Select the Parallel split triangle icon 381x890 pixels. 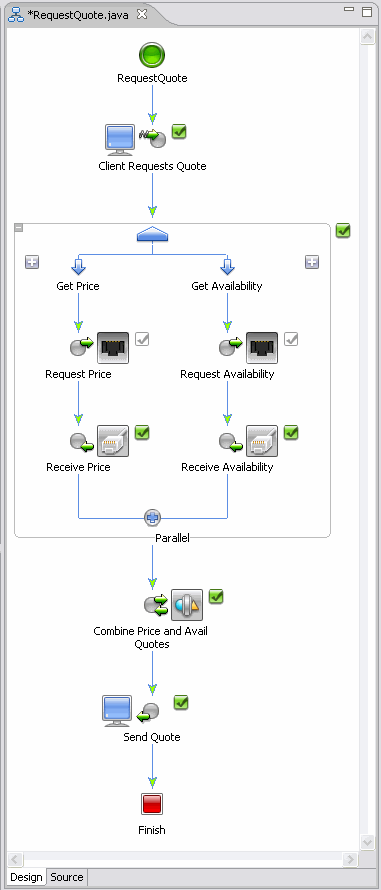(152, 234)
